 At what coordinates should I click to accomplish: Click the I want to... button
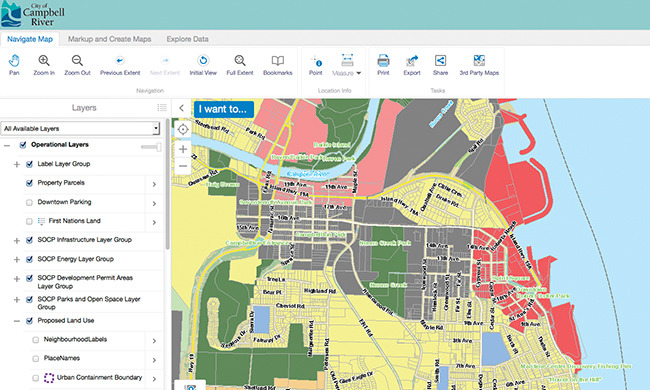click(223, 109)
